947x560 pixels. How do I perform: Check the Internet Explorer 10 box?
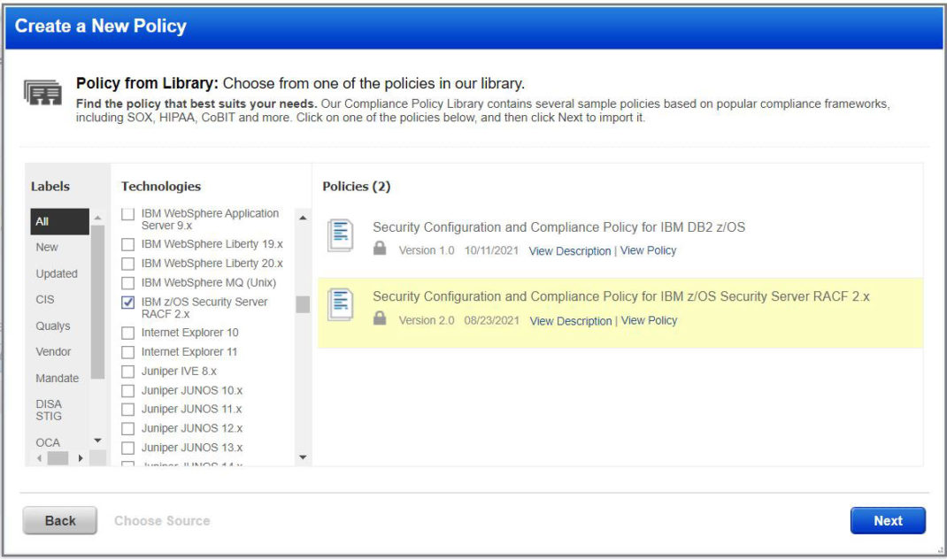pos(127,334)
